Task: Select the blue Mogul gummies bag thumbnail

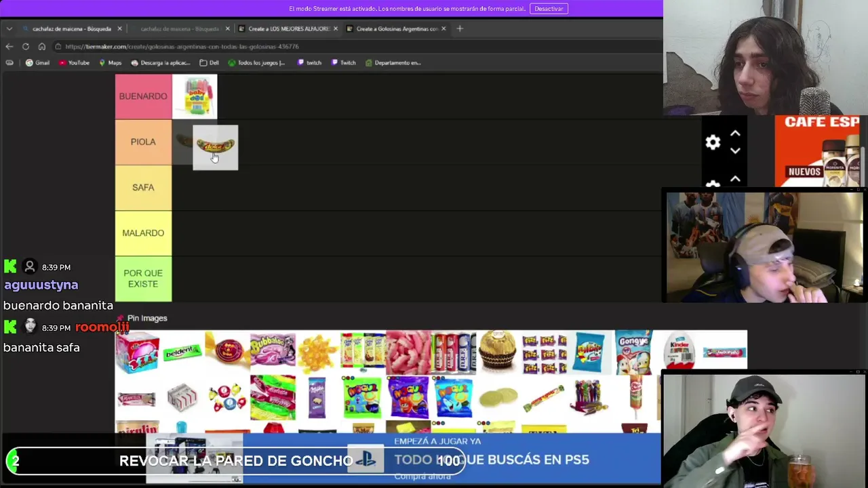Action: pyautogui.click(x=453, y=397)
